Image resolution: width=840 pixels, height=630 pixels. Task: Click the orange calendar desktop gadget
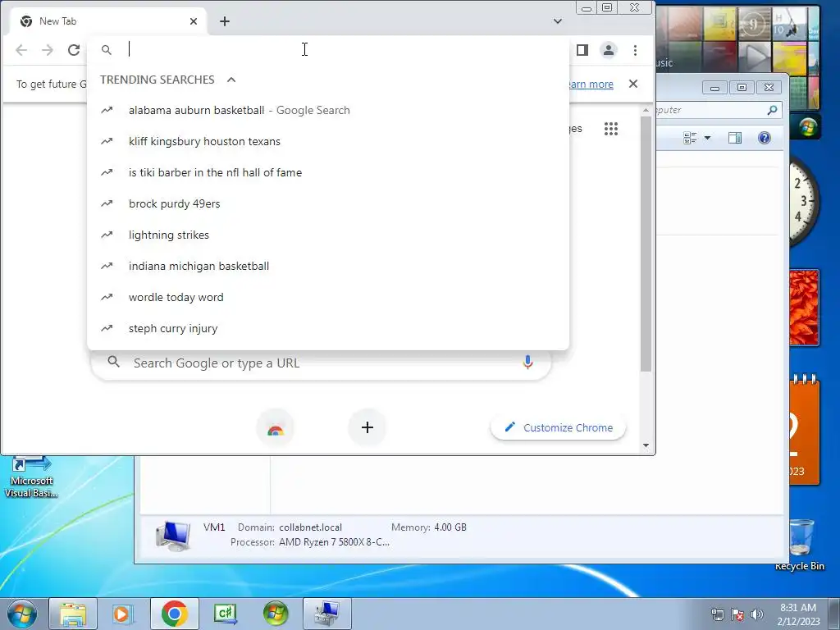click(804, 430)
